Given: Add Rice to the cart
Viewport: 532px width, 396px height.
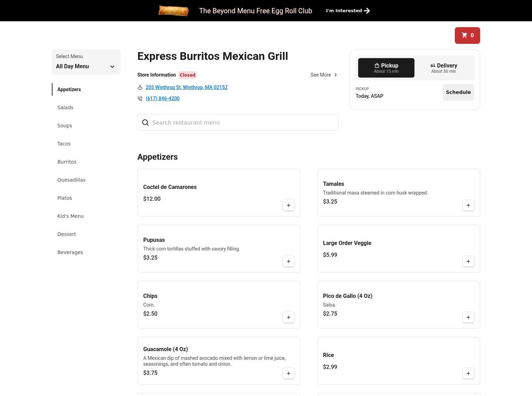Looking at the screenshot, I should [468, 373].
